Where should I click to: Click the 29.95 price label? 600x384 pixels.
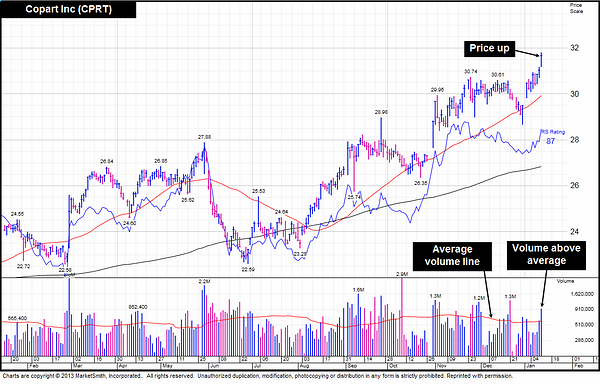coord(437,90)
